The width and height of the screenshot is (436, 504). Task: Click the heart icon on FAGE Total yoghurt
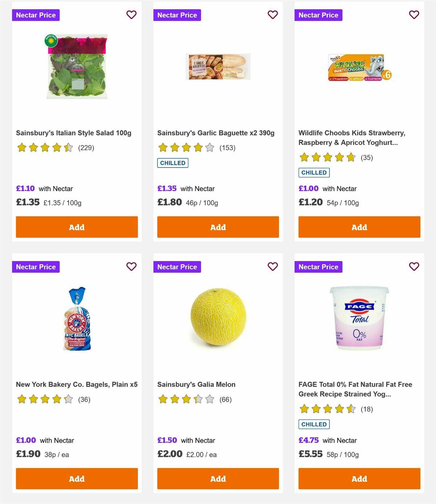(414, 267)
